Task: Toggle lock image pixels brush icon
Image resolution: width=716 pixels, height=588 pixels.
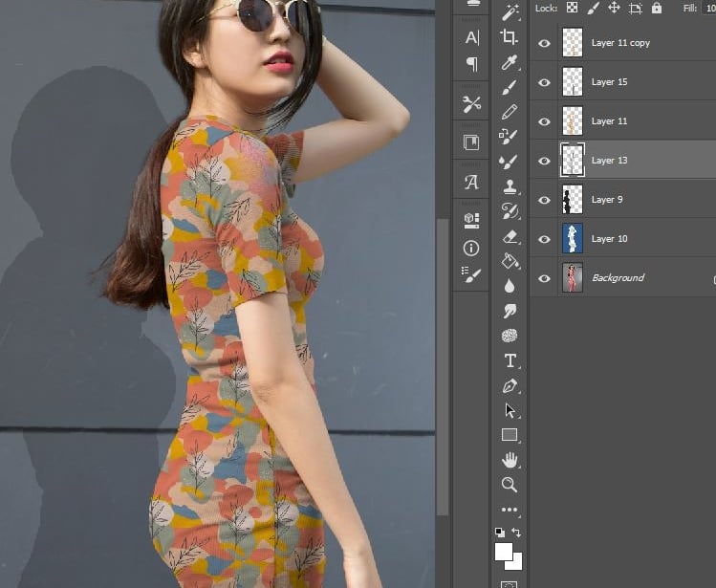Action: pyautogui.click(x=594, y=8)
